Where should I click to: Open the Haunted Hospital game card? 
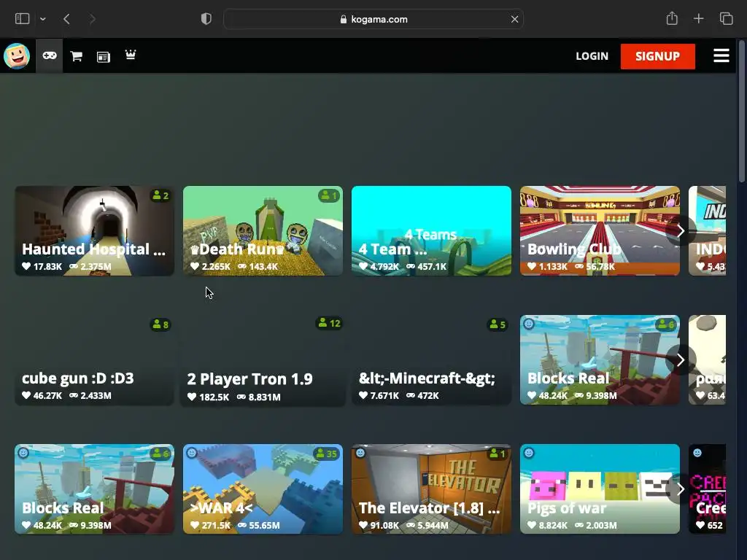point(94,230)
